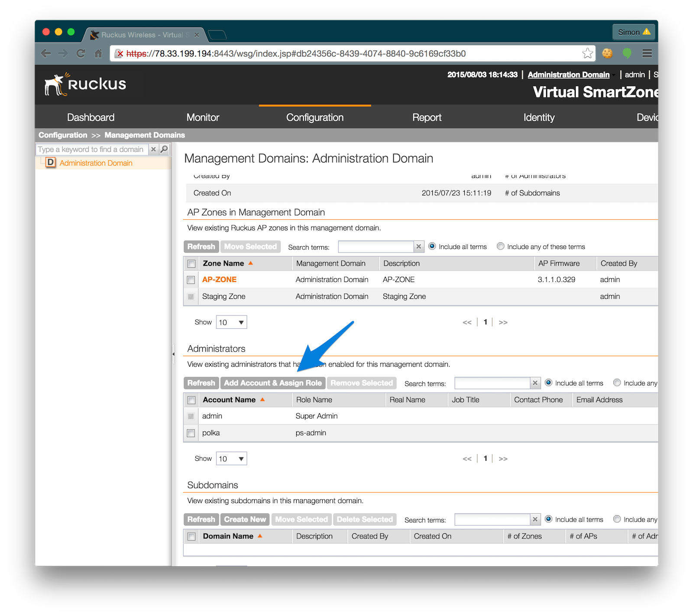Open the Configuration menu
This screenshot has height=616, width=693.
[315, 117]
